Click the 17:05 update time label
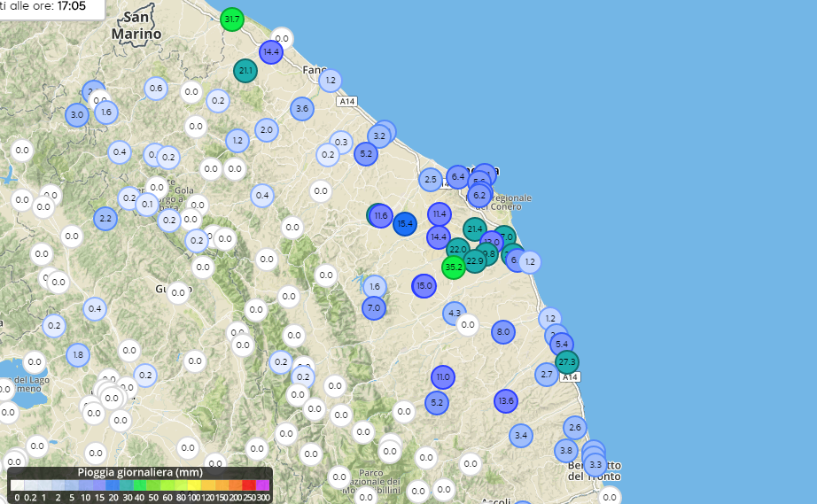This screenshot has width=817, height=504. (x=71, y=6)
